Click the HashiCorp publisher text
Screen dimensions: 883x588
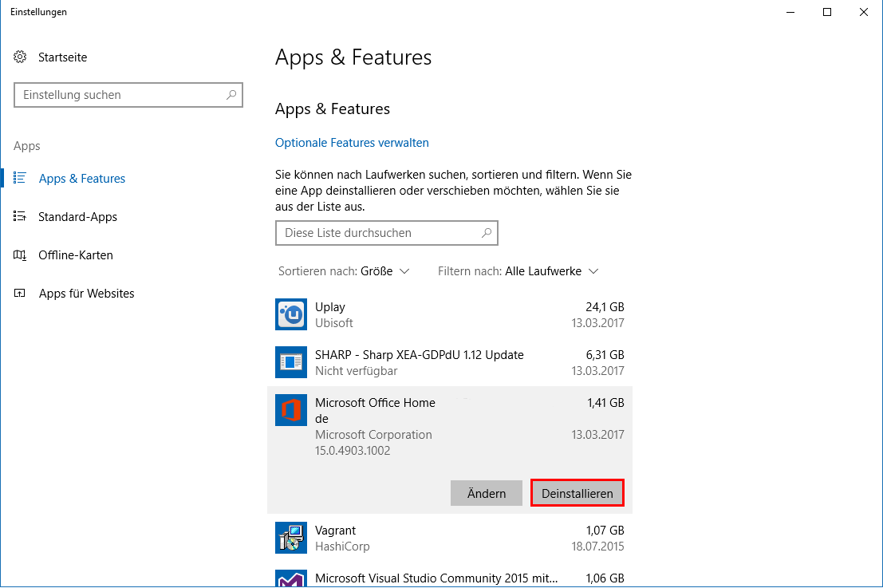tap(342, 547)
